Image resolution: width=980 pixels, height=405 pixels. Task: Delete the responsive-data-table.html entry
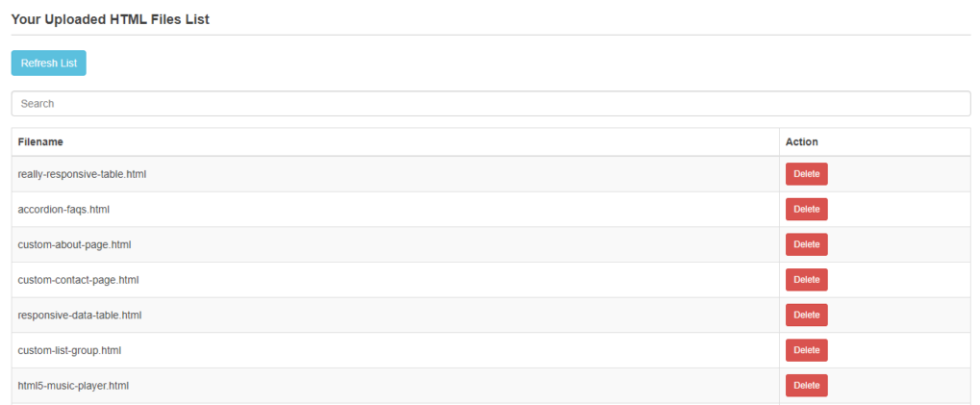click(x=806, y=315)
